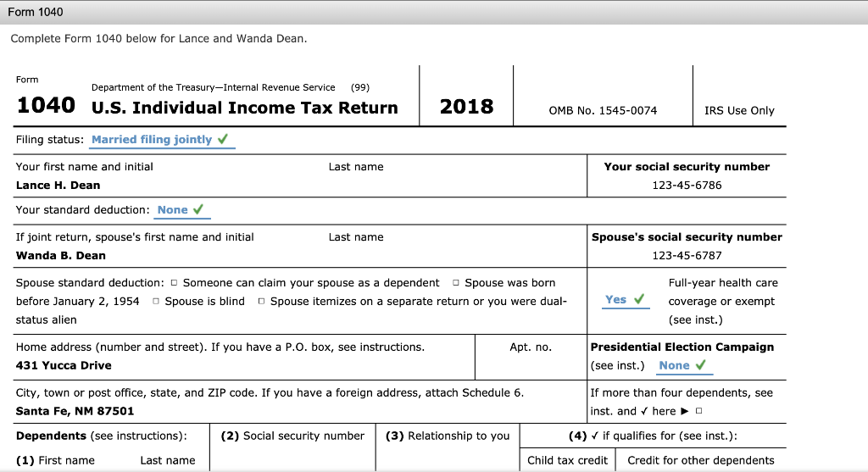Viewport: 868px width, 472px height.
Task: Click the Apt. no. label
Action: (x=531, y=347)
